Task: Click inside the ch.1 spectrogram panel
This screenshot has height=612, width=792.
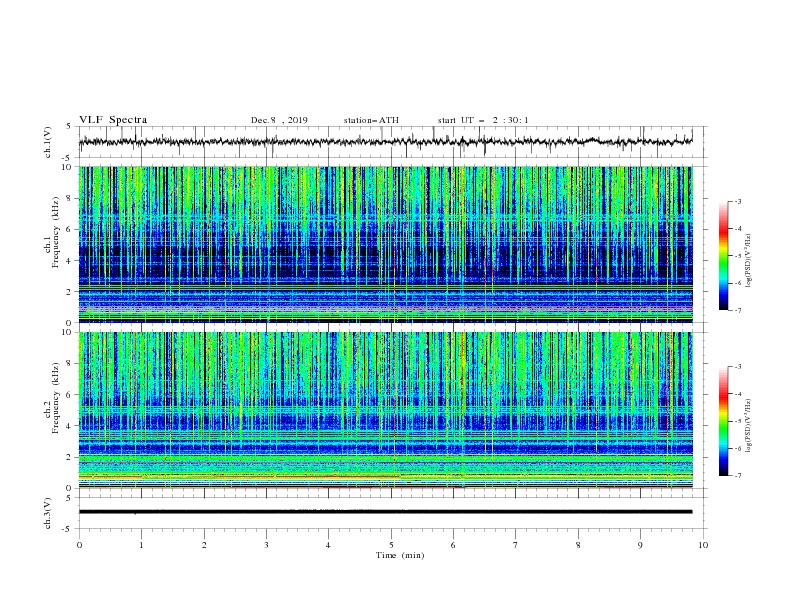Action: coord(385,244)
